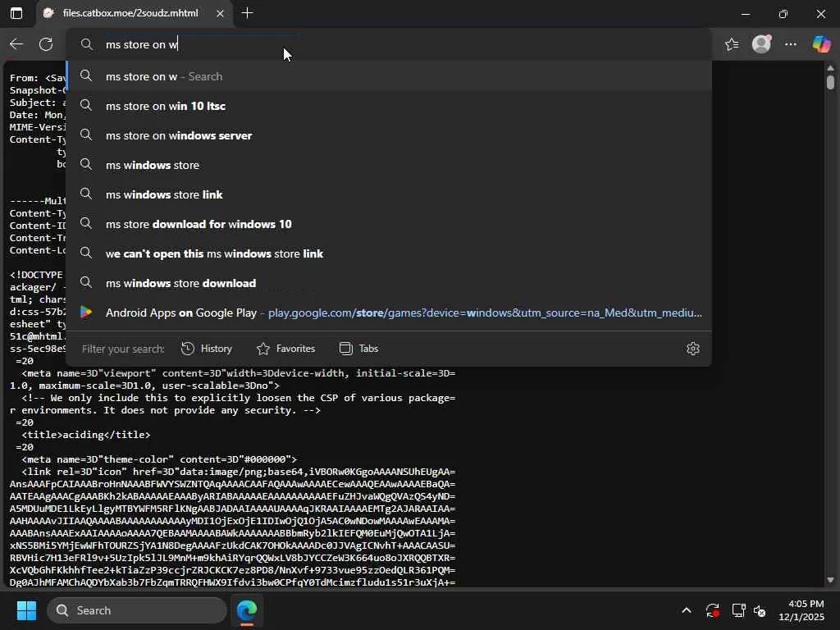Open the Favorites star list icon
This screenshot has width=840, height=630.
click(x=732, y=44)
